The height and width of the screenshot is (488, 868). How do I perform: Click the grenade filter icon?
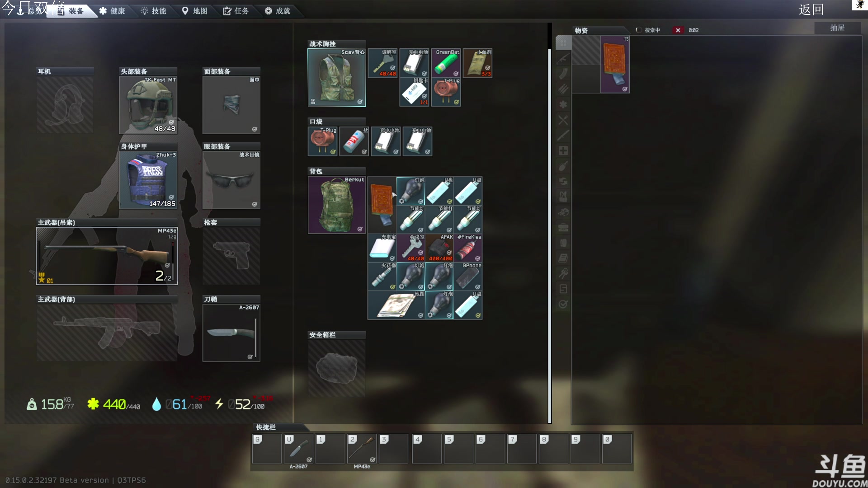[563, 166]
